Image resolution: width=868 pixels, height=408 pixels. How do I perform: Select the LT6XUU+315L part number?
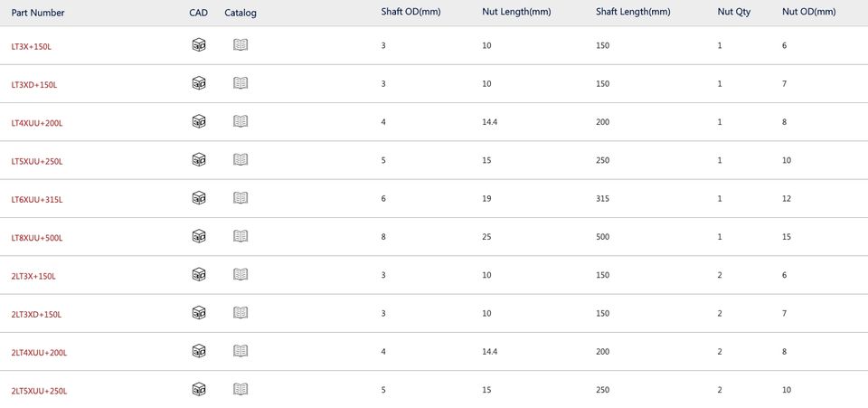coord(37,200)
